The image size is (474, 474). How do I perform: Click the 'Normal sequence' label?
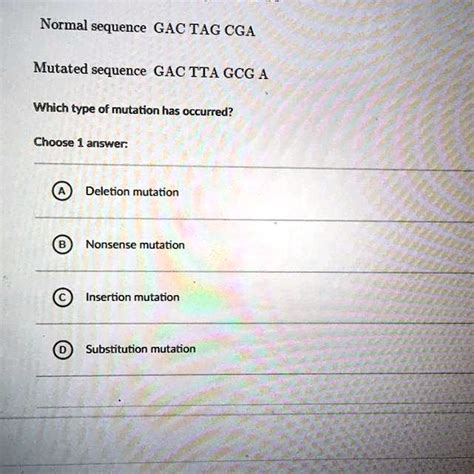(x=93, y=26)
